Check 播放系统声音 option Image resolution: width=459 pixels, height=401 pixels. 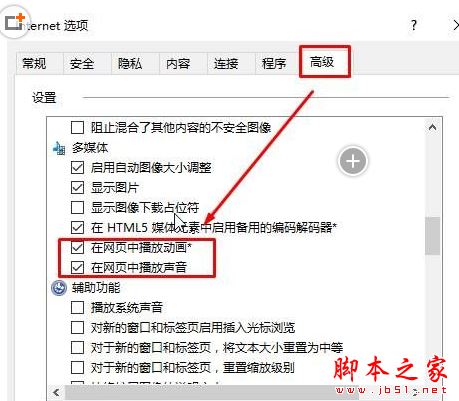(77, 307)
